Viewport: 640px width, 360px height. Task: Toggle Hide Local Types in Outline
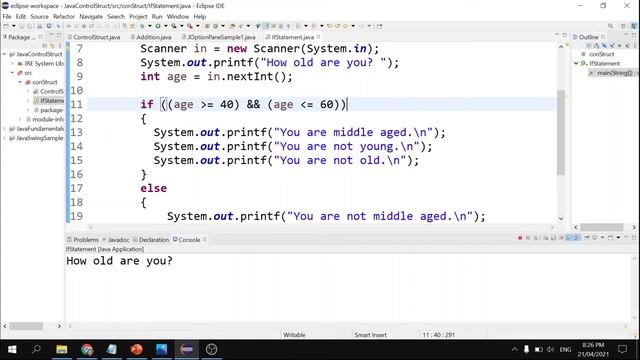click(627, 45)
